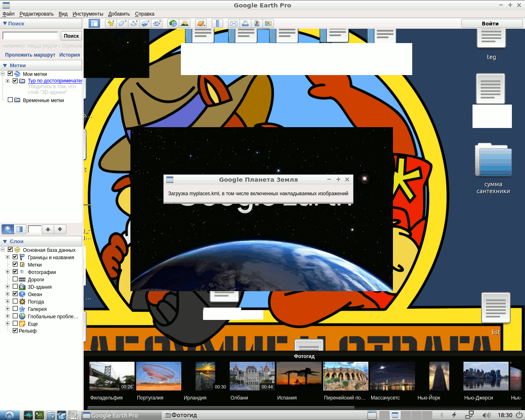Open the start menu icon in taskbar
Viewport: 525px width, 420px height.
coord(9,415)
